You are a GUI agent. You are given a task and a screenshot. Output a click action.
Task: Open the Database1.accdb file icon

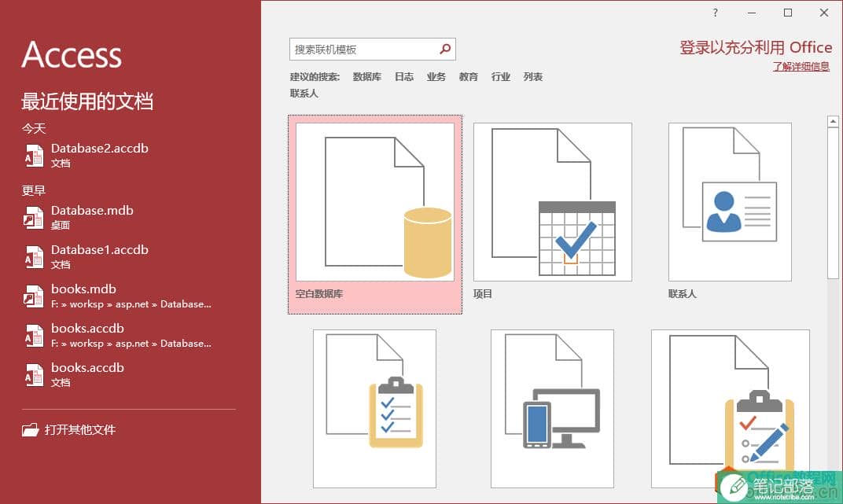[x=34, y=257]
